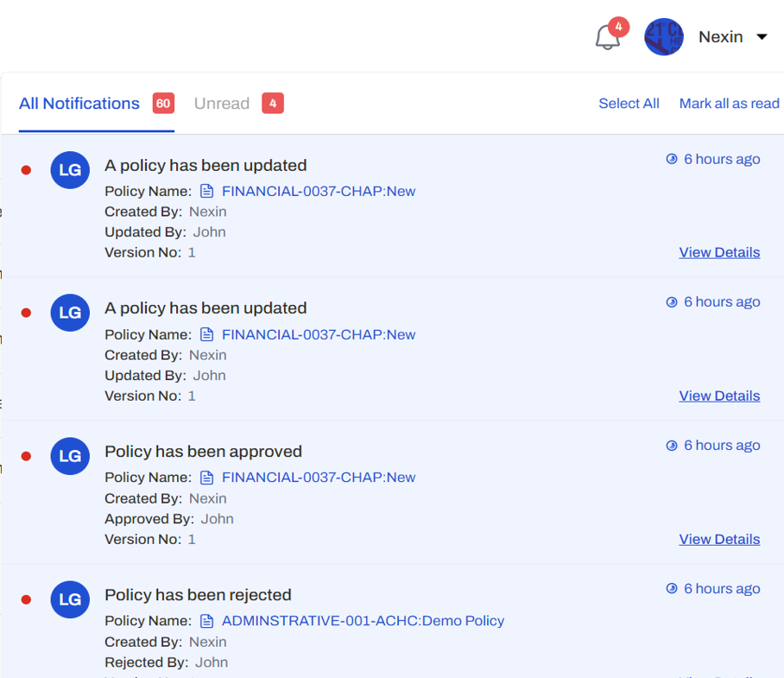Click clock icon on first notification timestamp
The image size is (784, 678).
click(672, 159)
